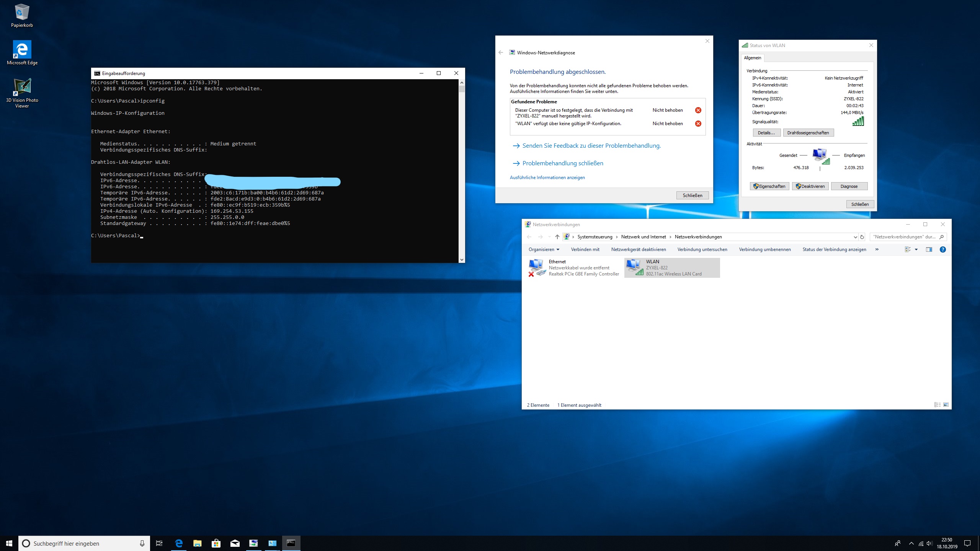Click Netzwerkgerät deaktivieren in toolbar

click(x=638, y=249)
